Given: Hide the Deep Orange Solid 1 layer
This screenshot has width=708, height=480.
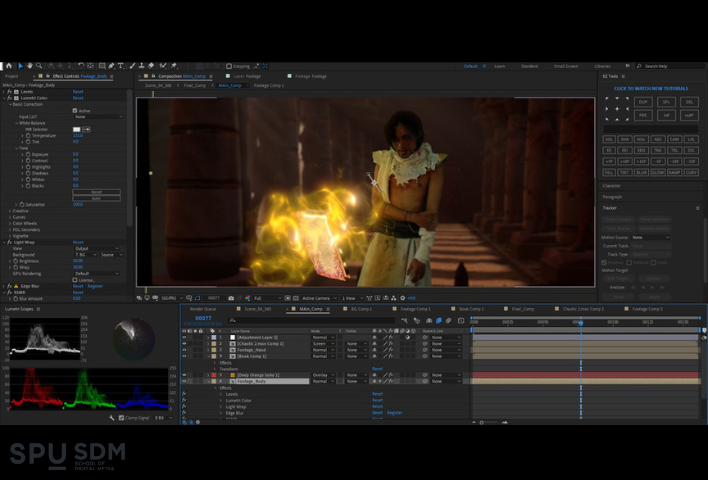Looking at the screenshot, I should tap(184, 375).
